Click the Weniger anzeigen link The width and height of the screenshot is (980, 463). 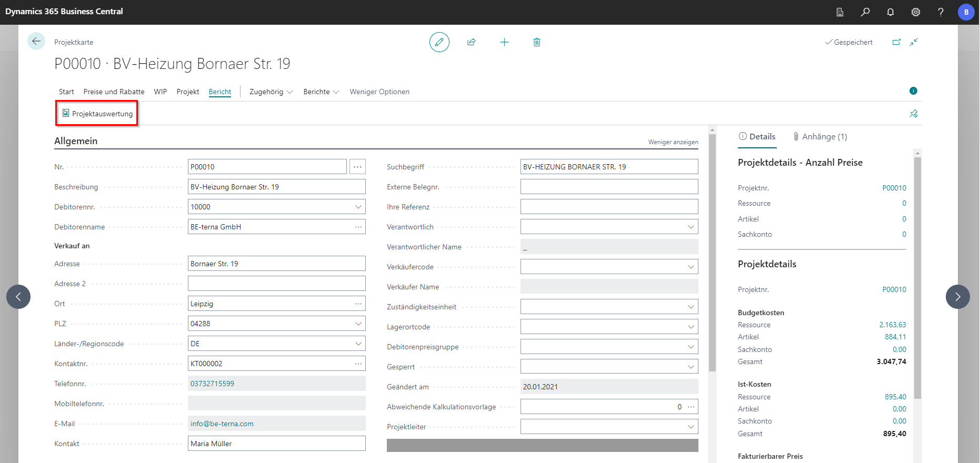click(x=673, y=142)
